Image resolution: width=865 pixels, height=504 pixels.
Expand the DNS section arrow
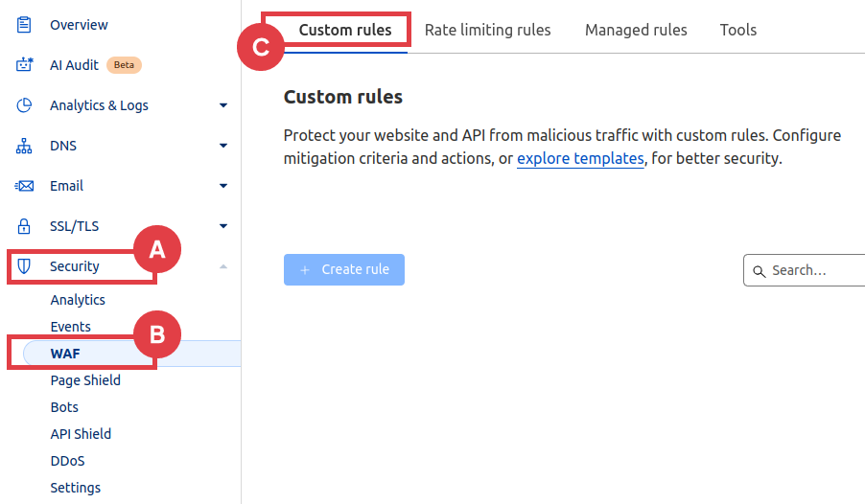coord(223,146)
